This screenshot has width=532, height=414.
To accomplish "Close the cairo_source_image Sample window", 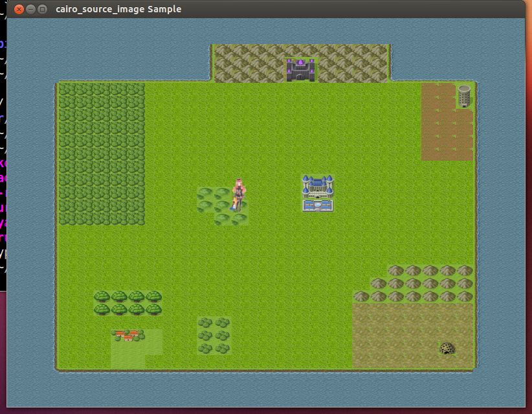I will click(19, 9).
